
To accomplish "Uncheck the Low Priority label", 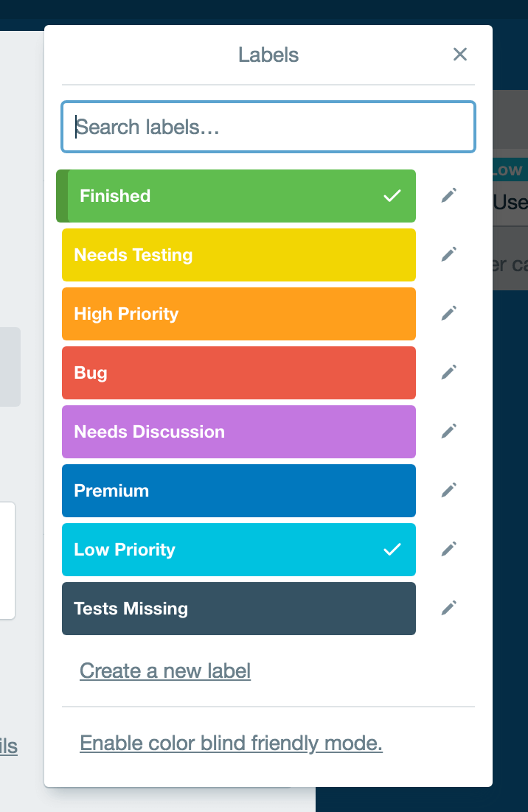I will [239, 550].
